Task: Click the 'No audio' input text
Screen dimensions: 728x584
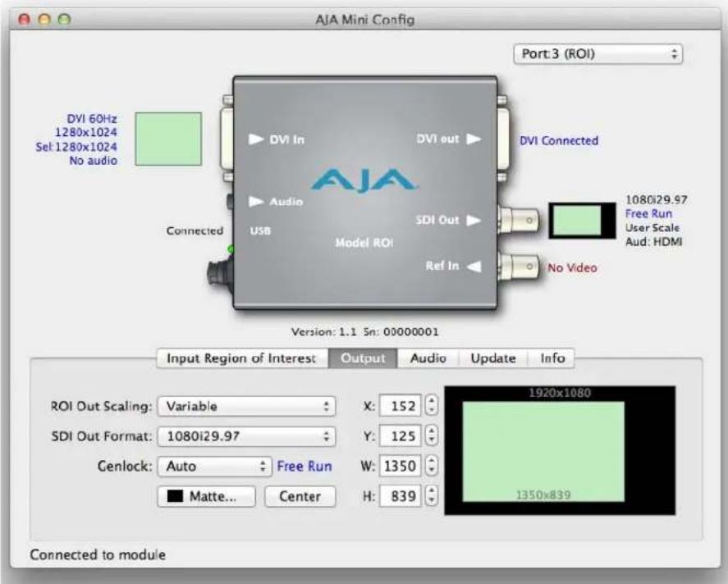Action: (x=94, y=161)
